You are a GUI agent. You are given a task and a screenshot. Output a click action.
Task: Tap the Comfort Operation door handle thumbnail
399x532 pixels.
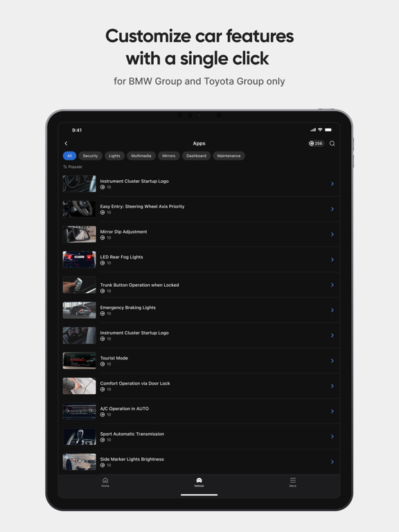click(80, 386)
